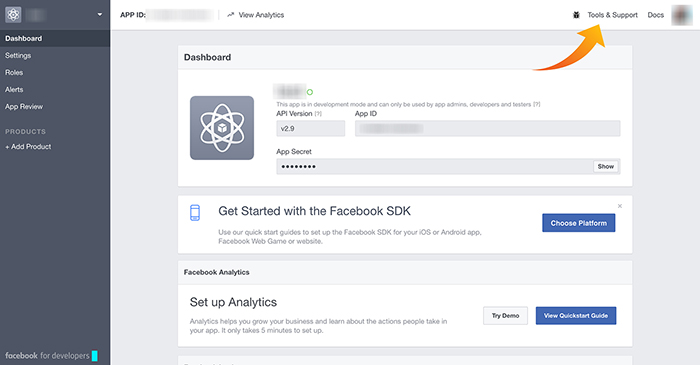
Task: Click the View Quickstart Guide button
Action: tap(576, 315)
